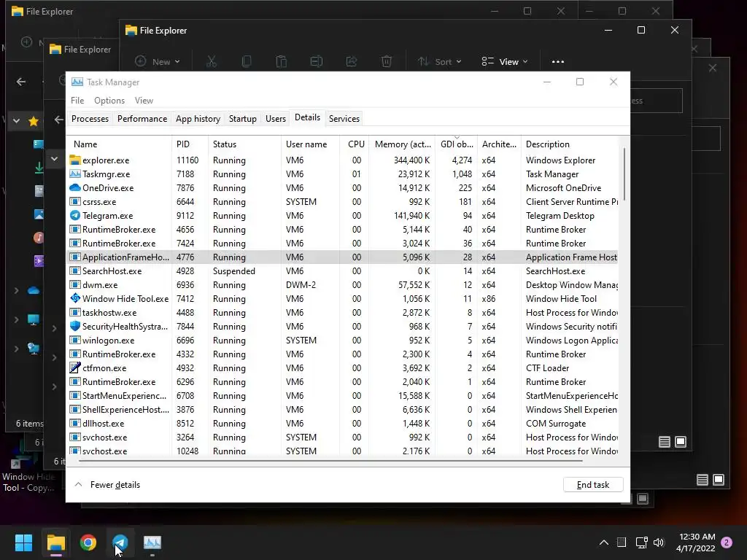
Task: Select the SearchHost.exe row
Action: coord(343,271)
